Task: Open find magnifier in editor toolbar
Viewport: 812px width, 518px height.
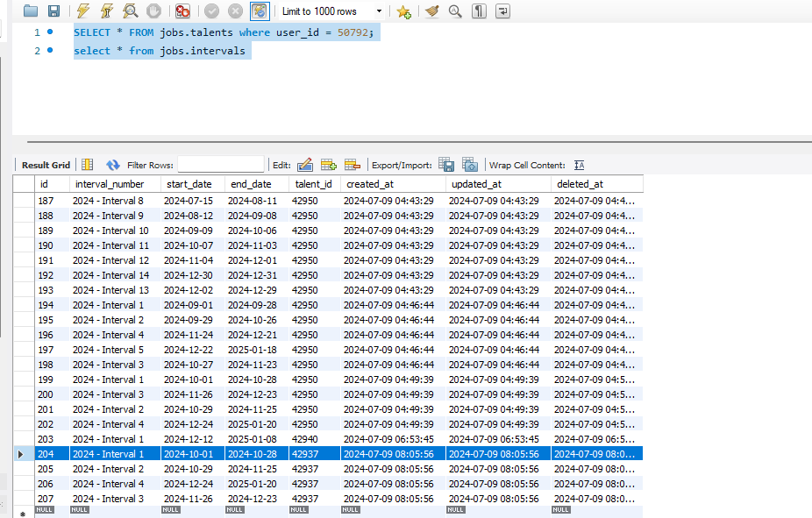Action: pos(455,11)
